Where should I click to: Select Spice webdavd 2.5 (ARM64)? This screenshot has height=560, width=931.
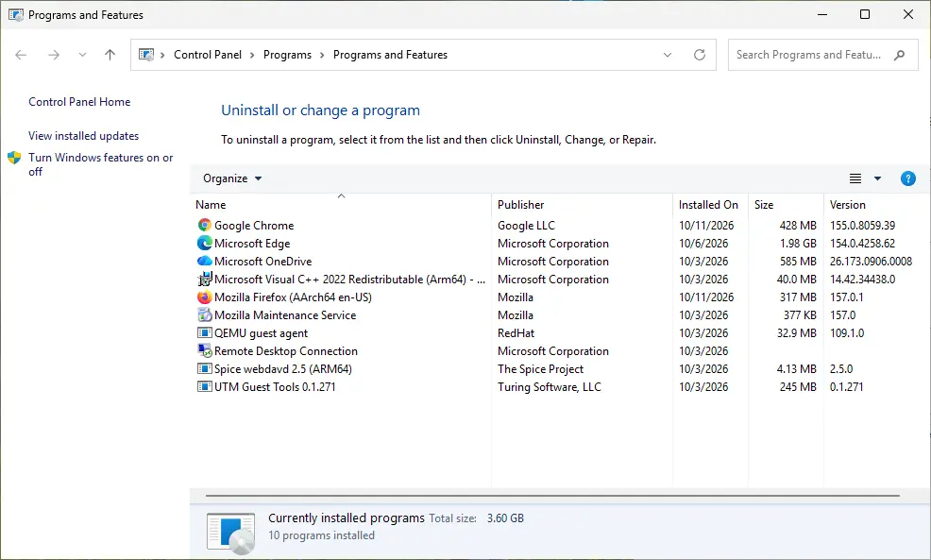[x=558, y=369]
